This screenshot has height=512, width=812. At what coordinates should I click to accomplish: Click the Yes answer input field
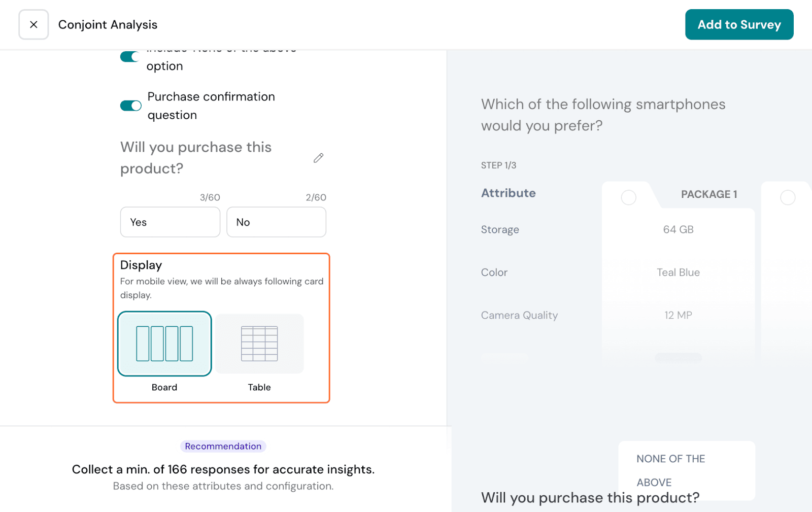coord(170,222)
